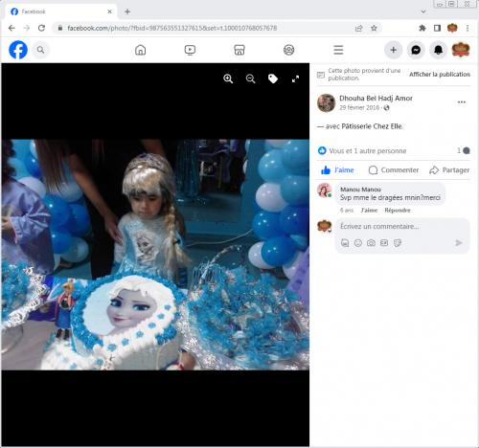Open the account profile picture in the top-right of Facebook
Screen dimensions: 479x448
(x=461, y=50)
